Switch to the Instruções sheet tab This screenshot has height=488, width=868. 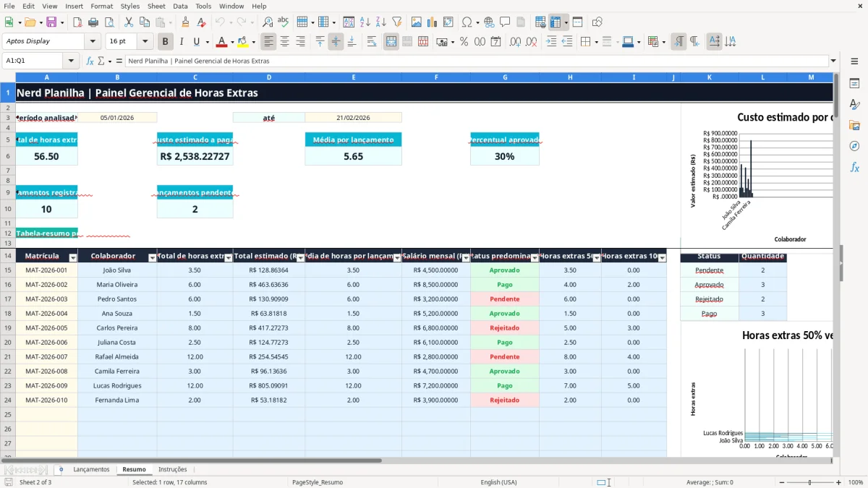click(172, 469)
